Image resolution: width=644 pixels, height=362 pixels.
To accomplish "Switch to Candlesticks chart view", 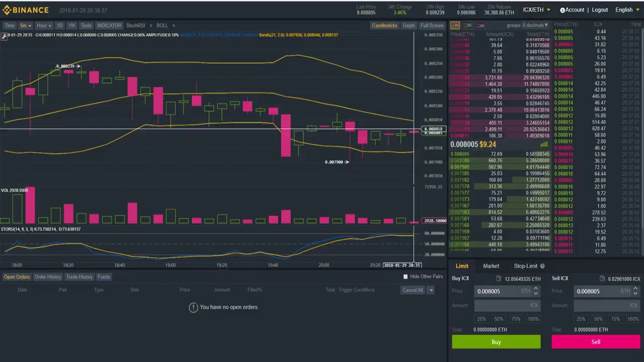I will pos(384,26).
